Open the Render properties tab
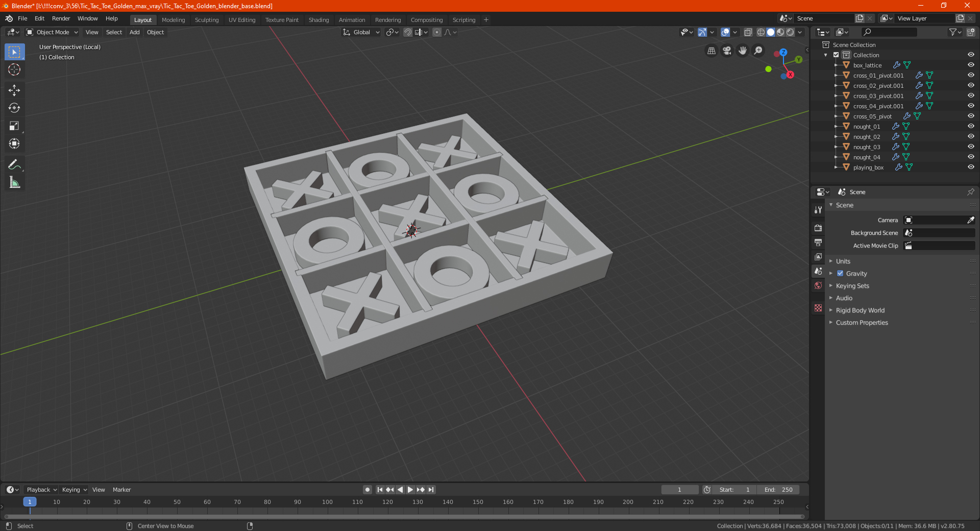Image resolution: width=980 pixels, height=531 pixels. [x=818, y=228]
